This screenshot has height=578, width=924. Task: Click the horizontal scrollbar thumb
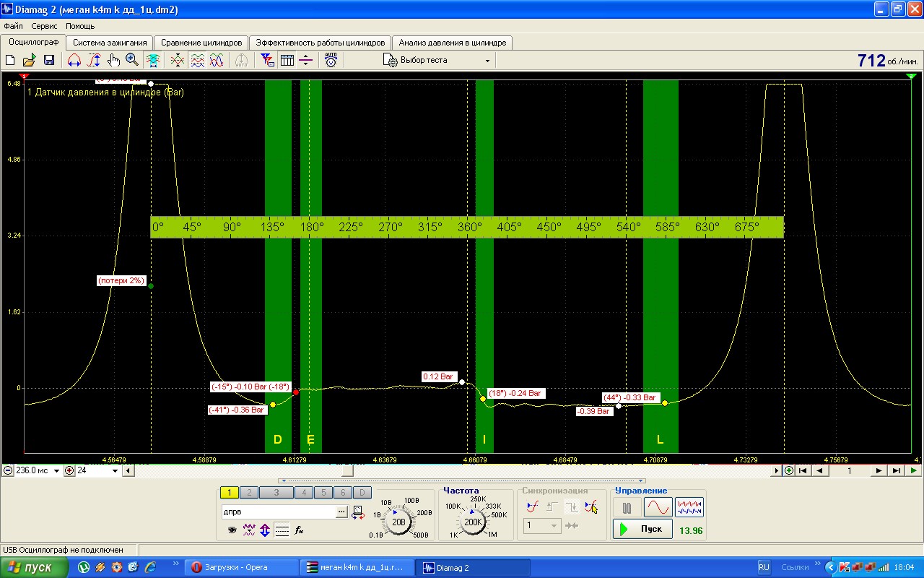(347, 470)
